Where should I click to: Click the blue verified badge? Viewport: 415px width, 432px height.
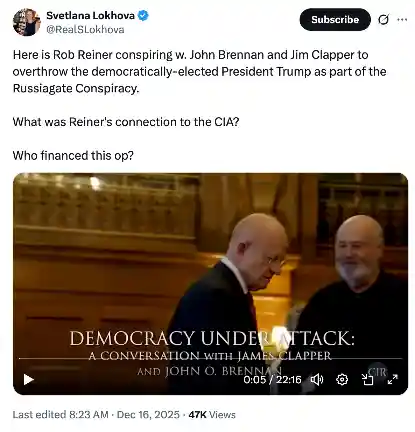pos(143,15)
